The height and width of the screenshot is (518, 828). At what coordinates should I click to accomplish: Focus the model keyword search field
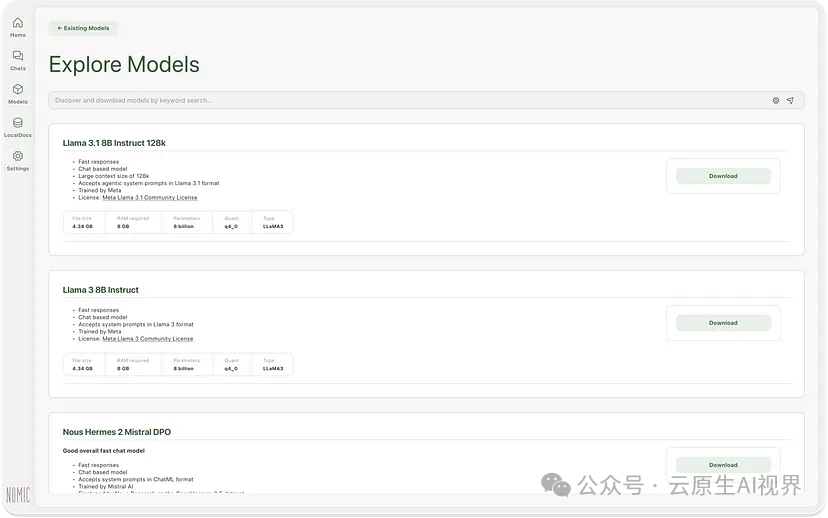point(426,100)
